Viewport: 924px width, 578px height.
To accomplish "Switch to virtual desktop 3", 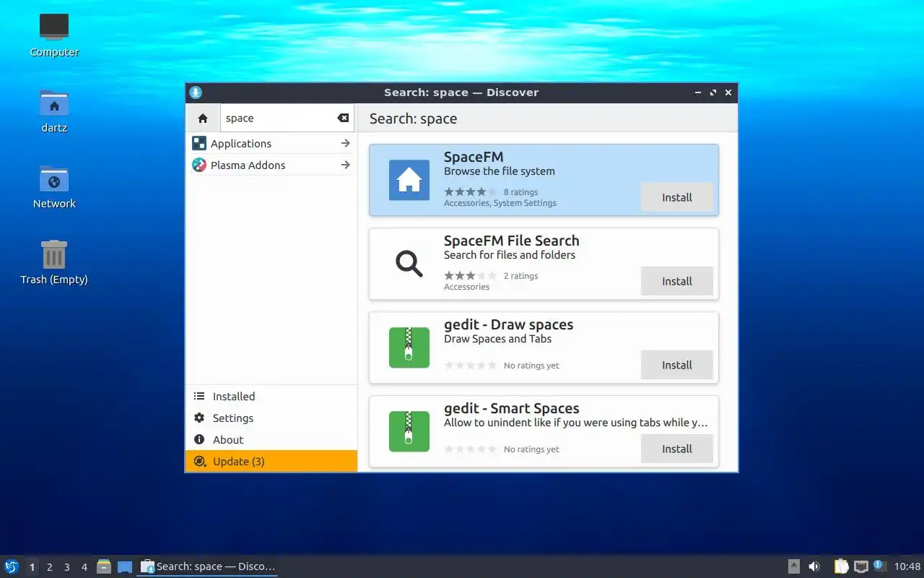I will [67, 567].
